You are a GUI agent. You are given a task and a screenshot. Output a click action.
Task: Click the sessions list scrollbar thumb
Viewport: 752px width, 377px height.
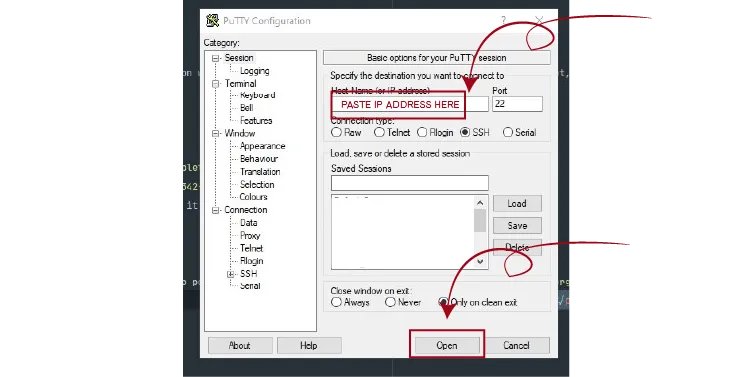480,221
